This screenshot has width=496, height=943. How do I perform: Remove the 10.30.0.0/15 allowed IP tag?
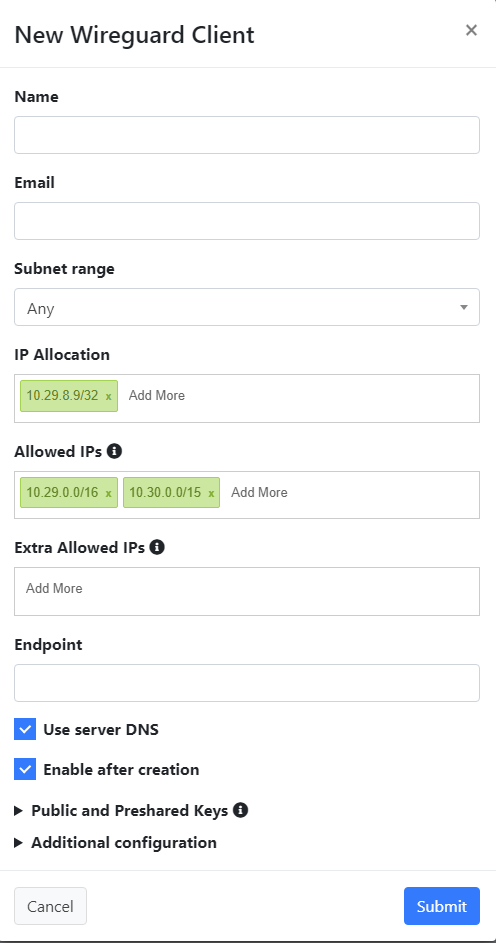[x=211, y=493]
